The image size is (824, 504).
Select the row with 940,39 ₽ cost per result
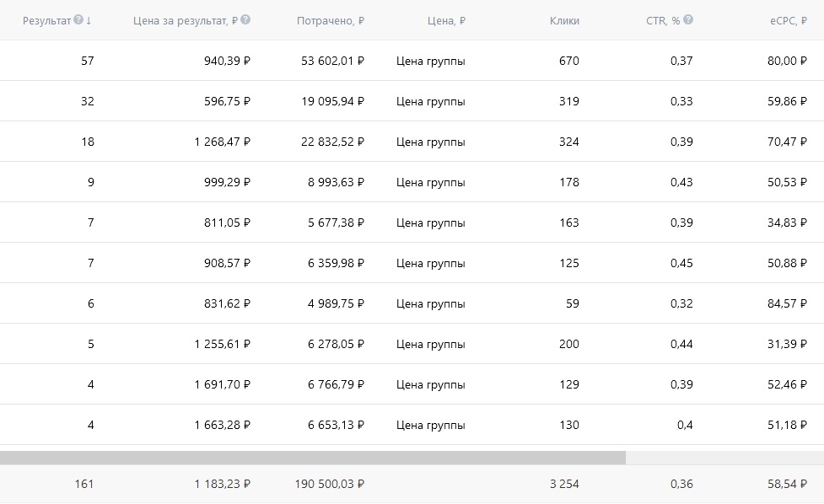pos(223,61)
